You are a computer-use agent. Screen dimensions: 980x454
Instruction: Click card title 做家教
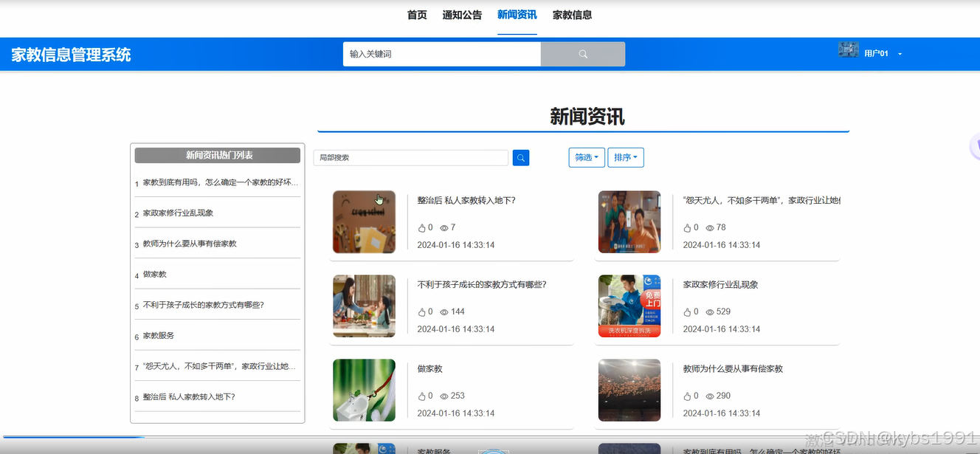click(430, 368)
